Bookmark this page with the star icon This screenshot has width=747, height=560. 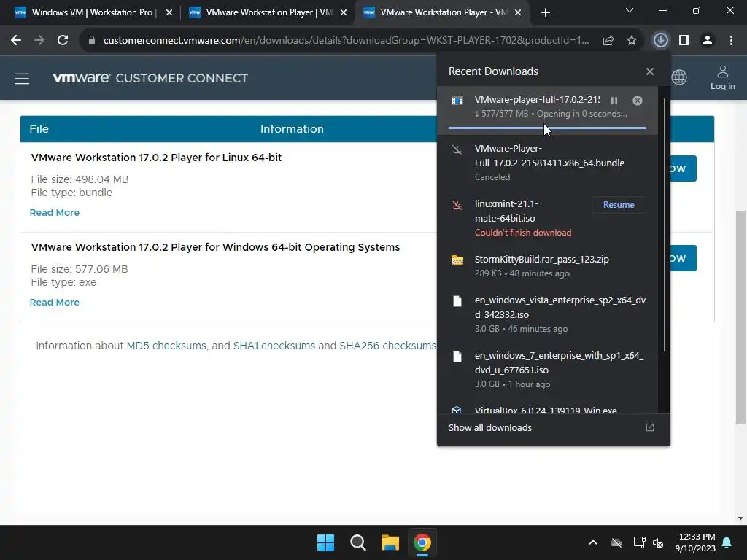(632, 41)
